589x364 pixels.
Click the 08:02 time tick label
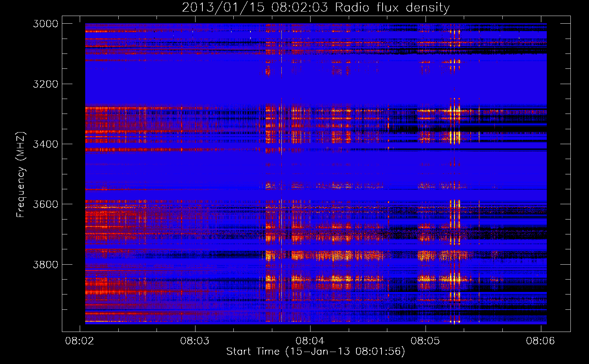click(79, 341)
